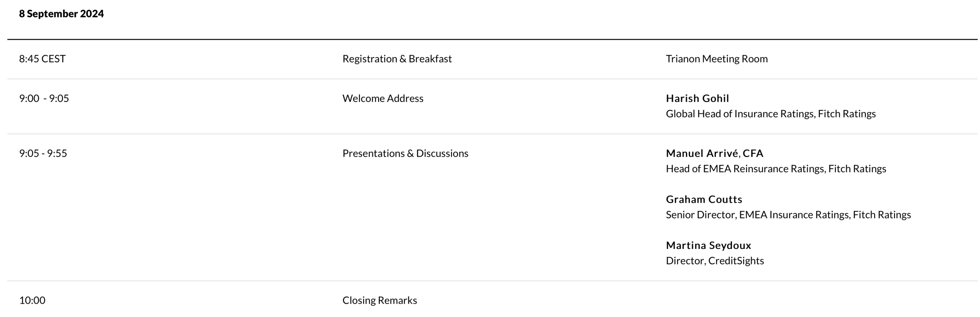This screenshot has height=317, width=980.
Task: Open speaker Harish Gohil's name
Action: point(697,98)
